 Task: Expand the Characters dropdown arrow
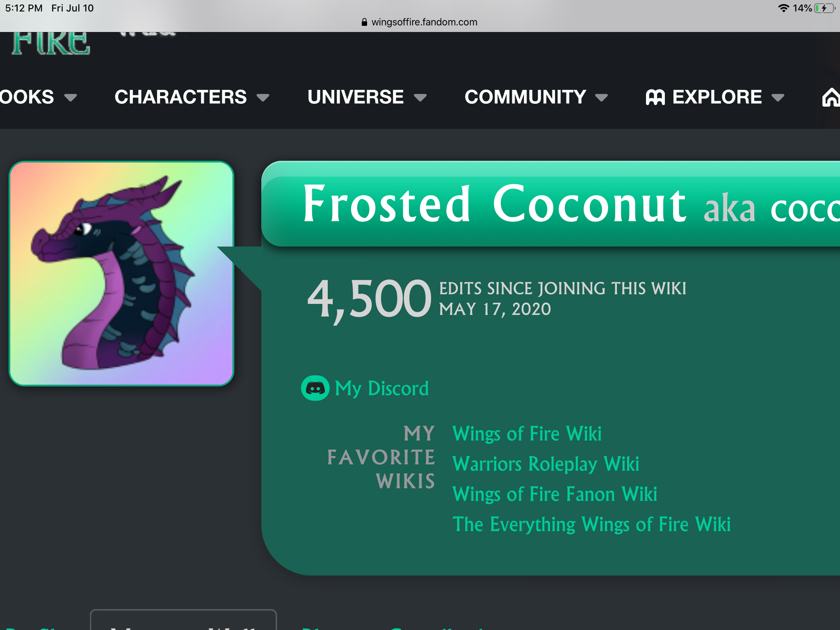click(262, 98)
